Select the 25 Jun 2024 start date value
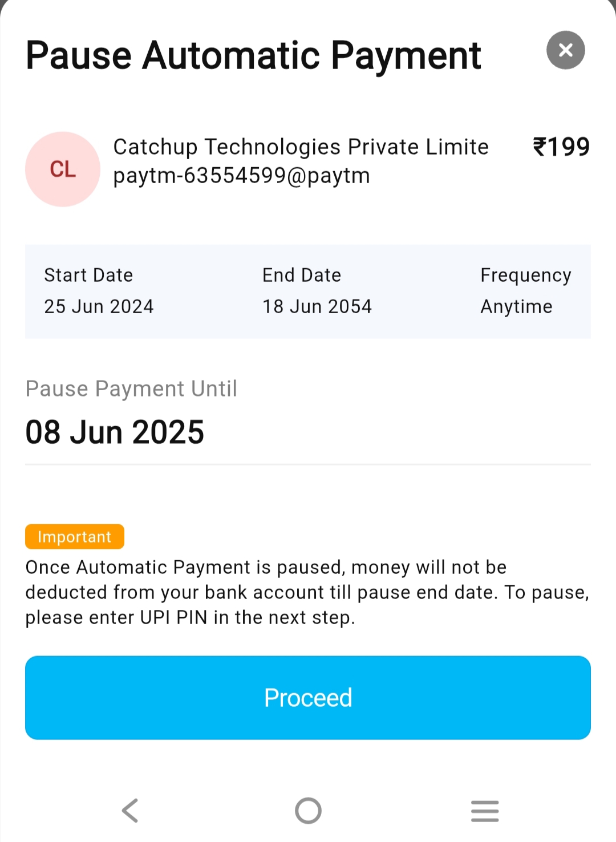This screenshot has height=842, width=616. (99, 307)
